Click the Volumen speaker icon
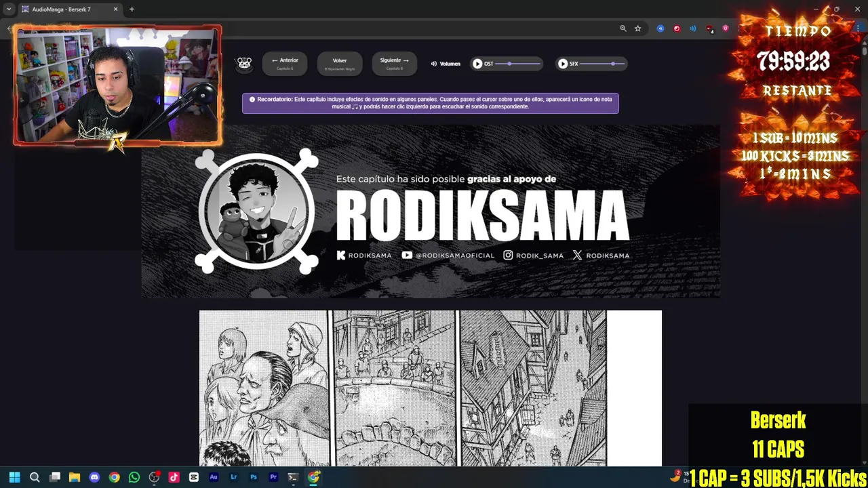 click(x=434, y=64)
